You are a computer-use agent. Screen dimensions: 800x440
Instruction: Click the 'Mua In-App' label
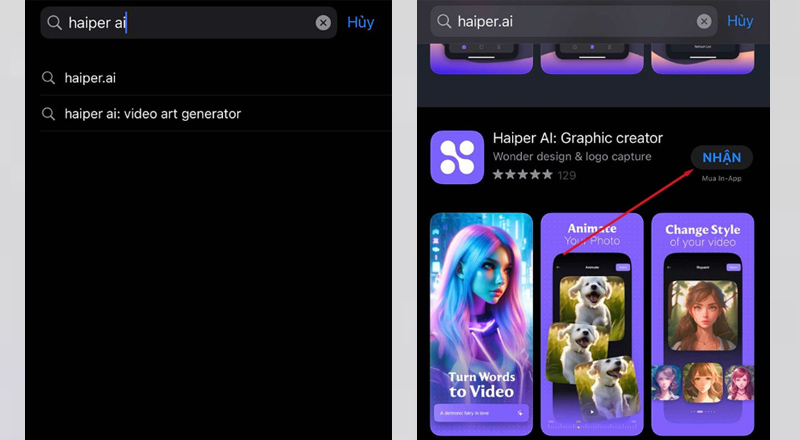(x=721, y=178)
